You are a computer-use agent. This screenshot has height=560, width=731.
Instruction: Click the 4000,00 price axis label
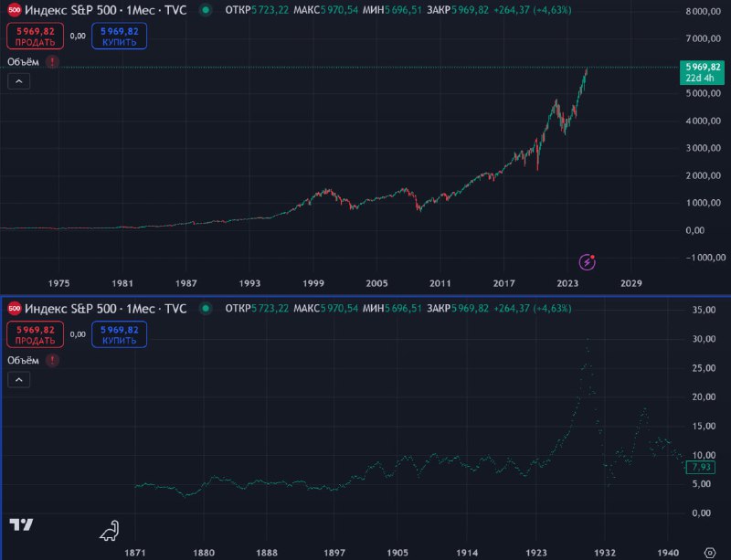(703, 121)
